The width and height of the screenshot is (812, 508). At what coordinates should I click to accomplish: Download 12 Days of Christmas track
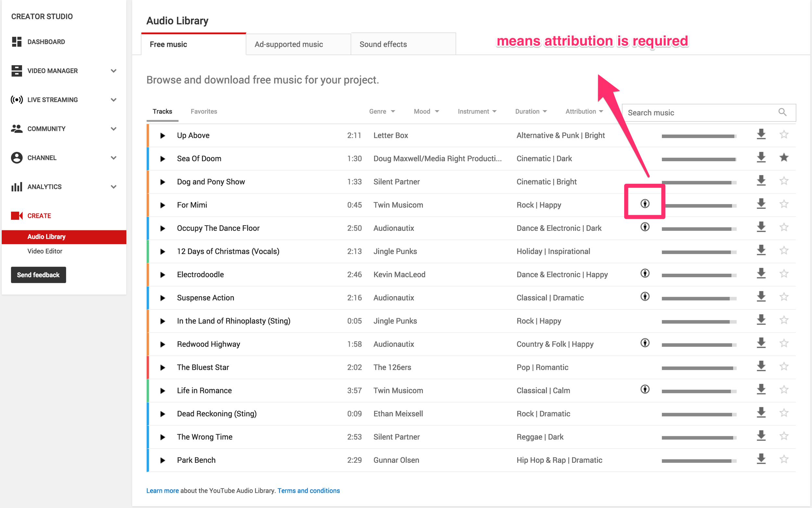tap(761, 250)
